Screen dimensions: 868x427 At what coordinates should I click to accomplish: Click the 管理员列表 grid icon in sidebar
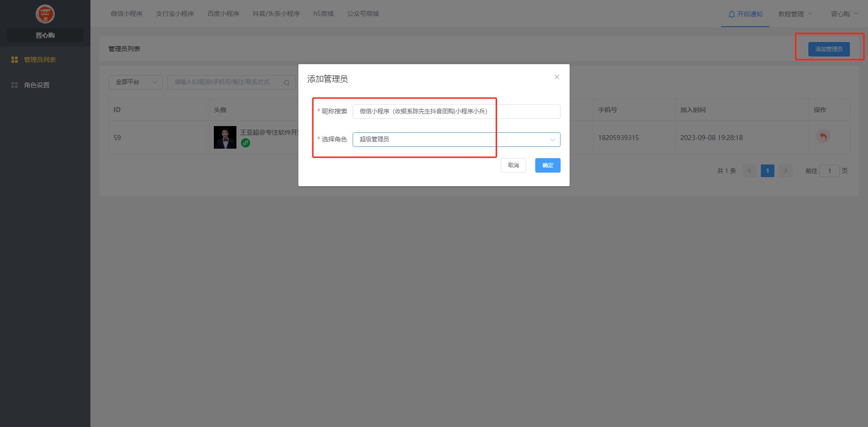14,60
